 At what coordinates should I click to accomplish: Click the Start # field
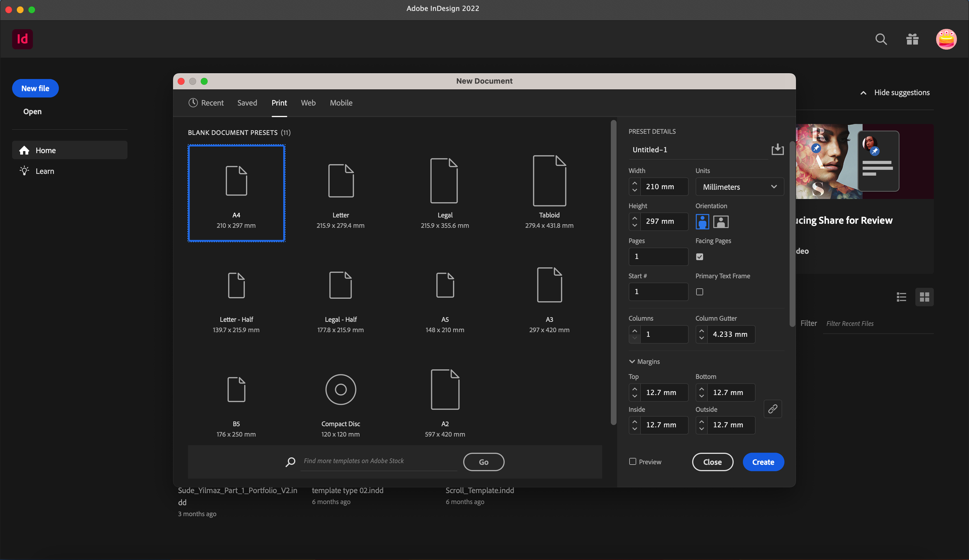(658, 291)
